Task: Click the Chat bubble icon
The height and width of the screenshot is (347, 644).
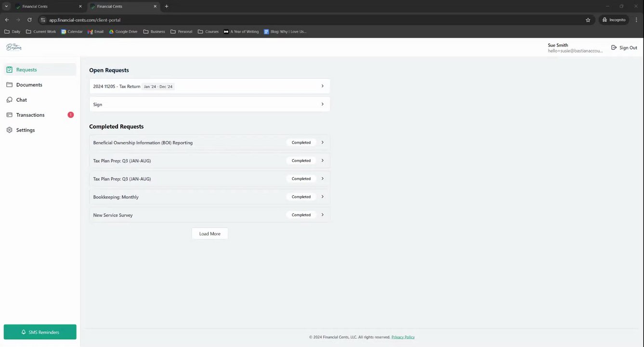Action: click(9, 100)
